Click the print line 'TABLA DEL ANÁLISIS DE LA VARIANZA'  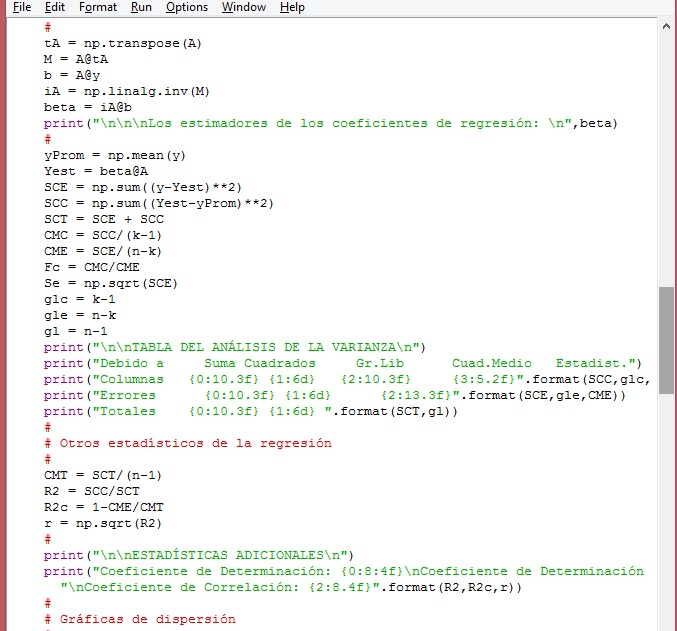[234, 347]
